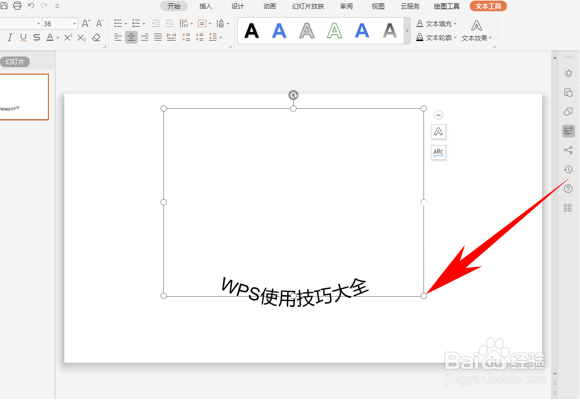This screenshot has width=580, height=400.
Task: Open the text direction dropdown
Action: (x=186, y=24)
